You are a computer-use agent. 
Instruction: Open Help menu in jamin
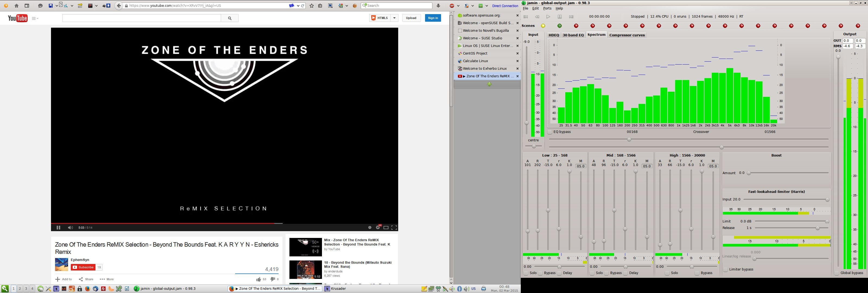coord(559,8)
